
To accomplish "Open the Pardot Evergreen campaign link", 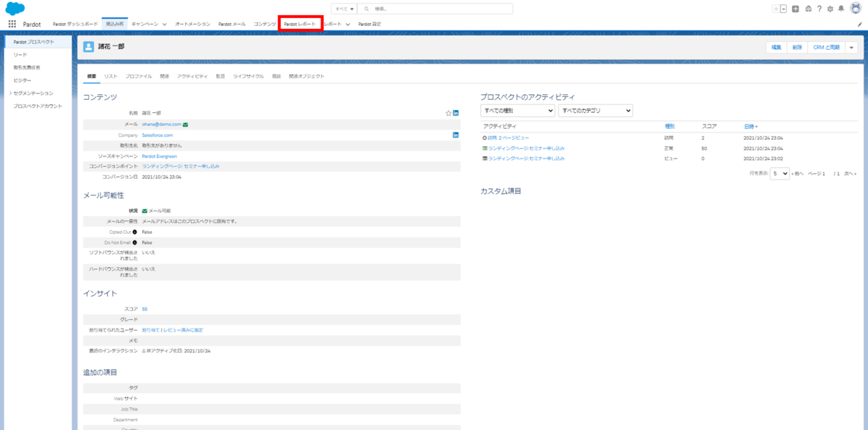I will [159, 156].
